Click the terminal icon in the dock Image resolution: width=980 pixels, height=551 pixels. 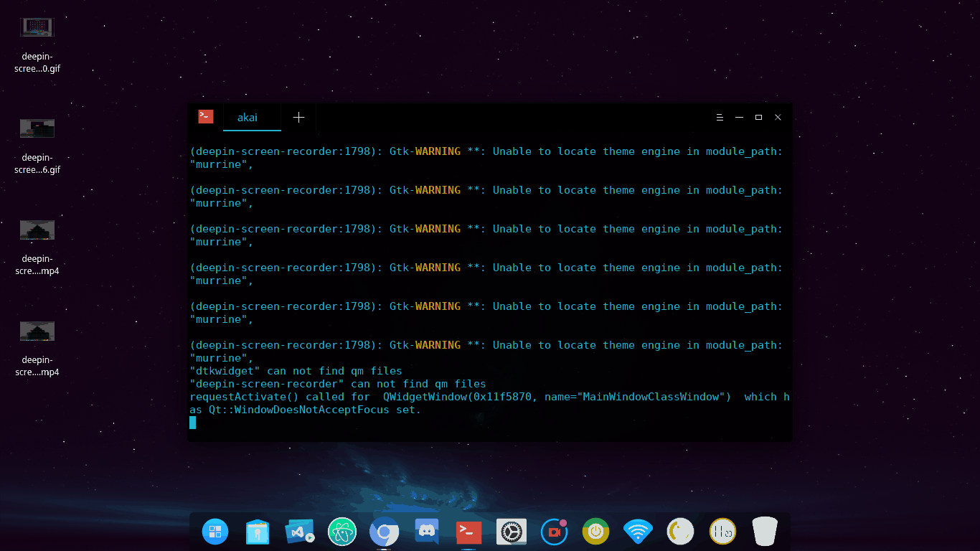click(x=469, y=532)
